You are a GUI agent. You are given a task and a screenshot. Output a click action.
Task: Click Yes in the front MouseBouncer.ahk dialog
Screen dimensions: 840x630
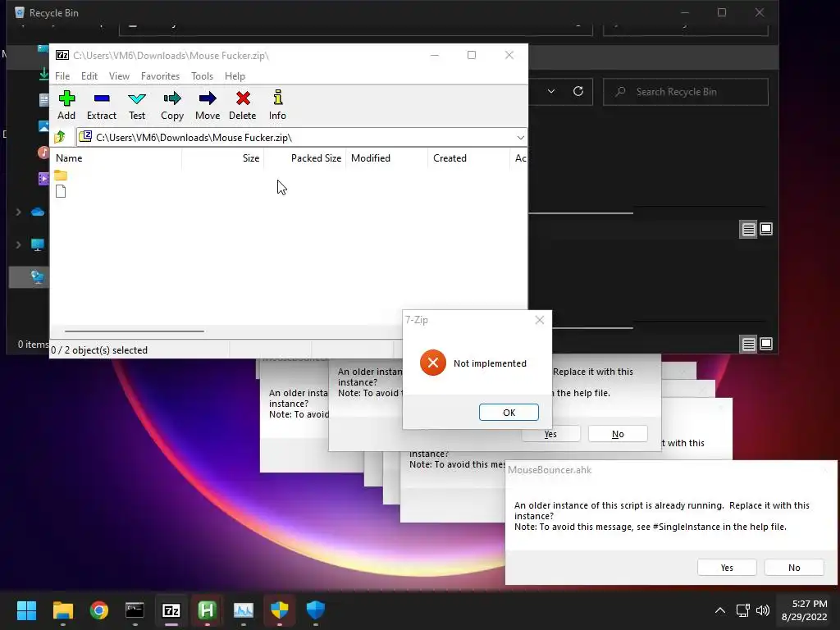pos(727,568)
